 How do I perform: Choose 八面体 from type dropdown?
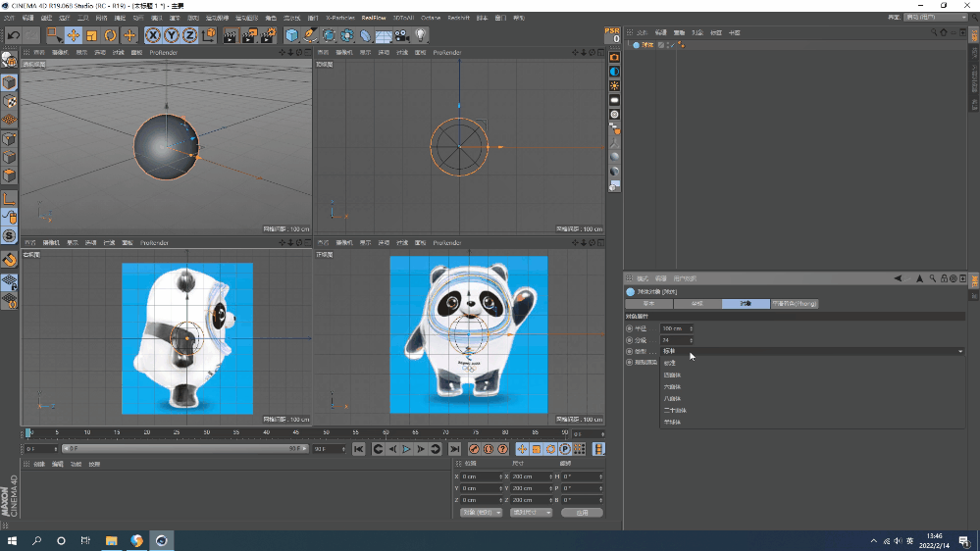(x=673, y=399)
